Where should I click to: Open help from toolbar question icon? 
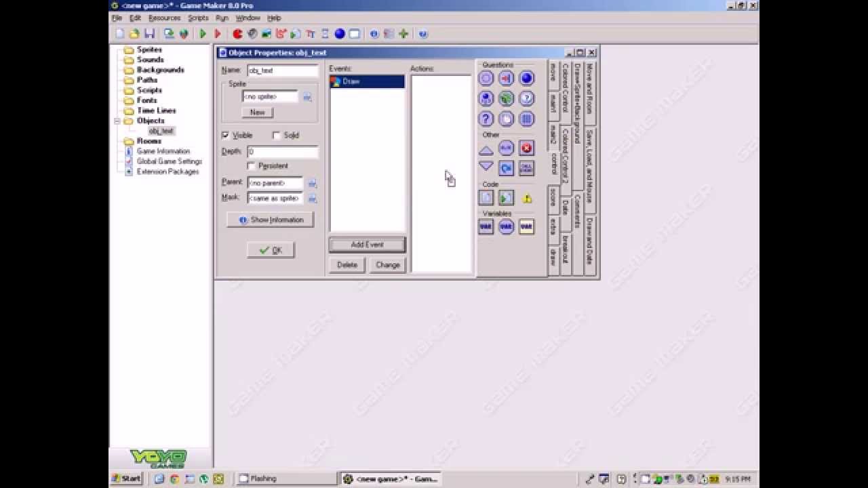[x=423, y=34]
